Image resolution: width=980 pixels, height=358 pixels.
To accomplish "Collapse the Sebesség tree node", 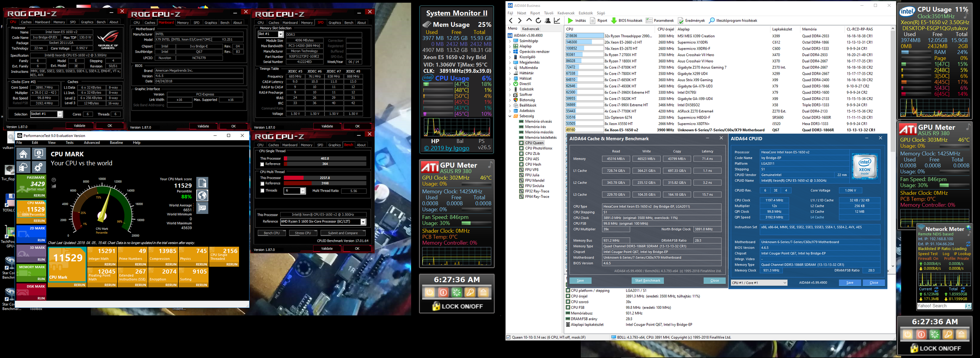I will click(510, 116).
